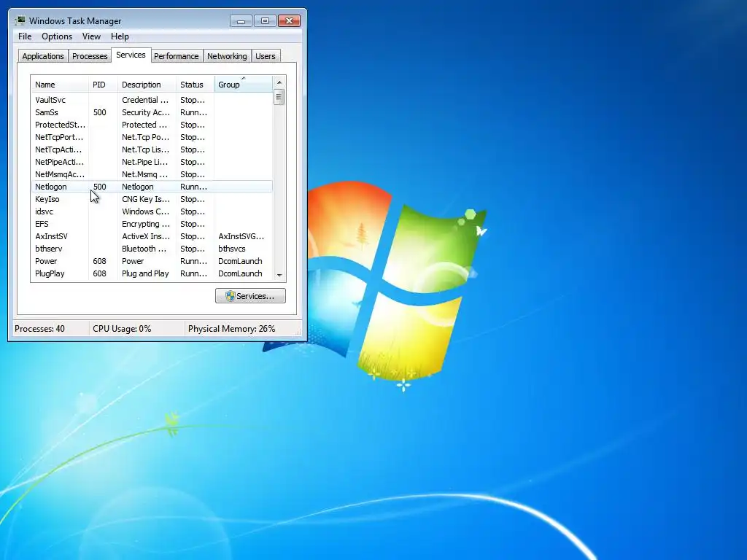Viewport: 747px width, 560px height.
Task: Switch to the Performance tab
Action: coord(177,56)
